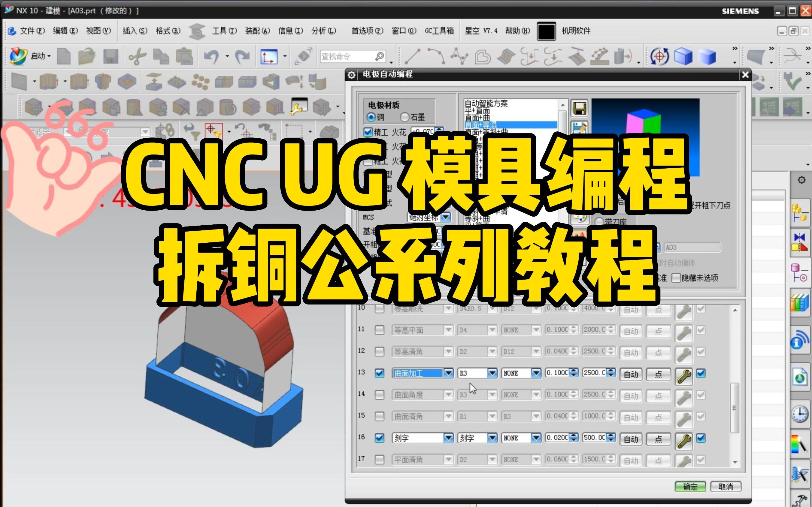The height and width of the screenshot is (507, 812).
Task: Enable the row 11 等高平面 checkbox
Action: (x=380, y=330)
